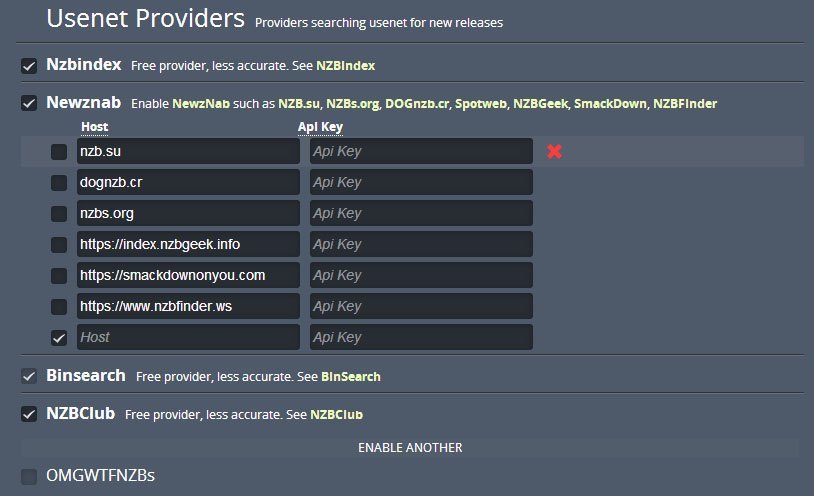Screen dimensions: 814x496
Task: Enable the nzb.su host checkbox
Action: (x=59, y=152)
